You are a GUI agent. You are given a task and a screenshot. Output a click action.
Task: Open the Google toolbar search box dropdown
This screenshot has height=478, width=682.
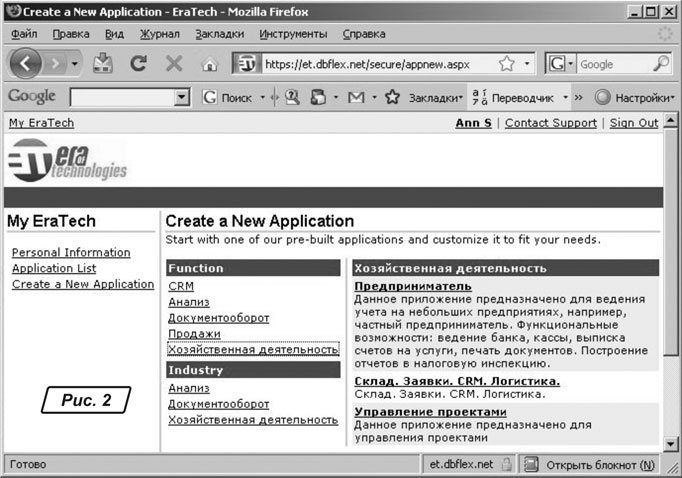[x=182, y=98]
